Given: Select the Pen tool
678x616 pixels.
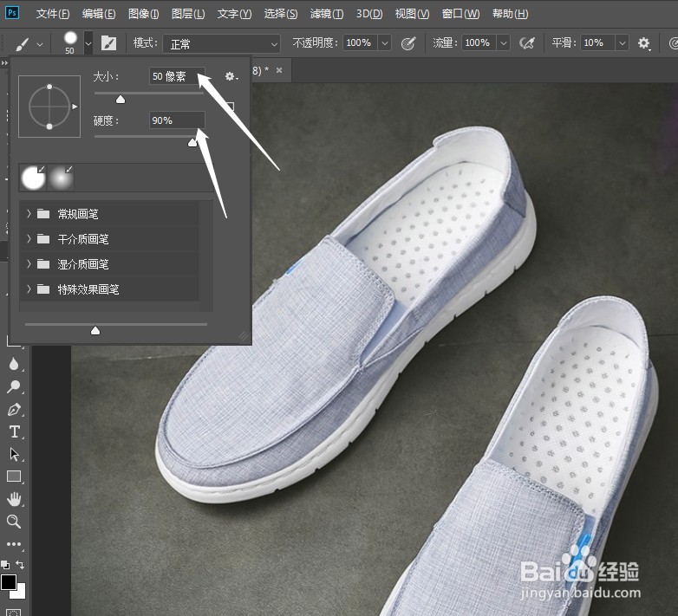Looking at the screenshot, I should (x=14, y=409).
